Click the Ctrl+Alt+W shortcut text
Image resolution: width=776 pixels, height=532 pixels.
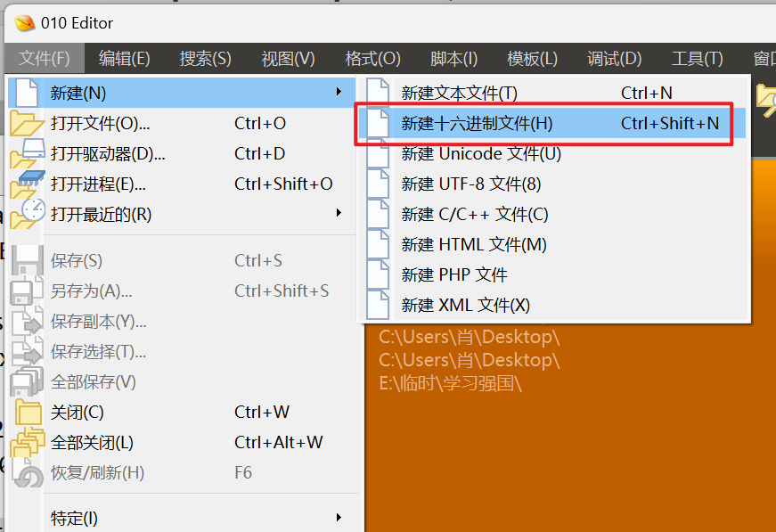pos(279,442)
